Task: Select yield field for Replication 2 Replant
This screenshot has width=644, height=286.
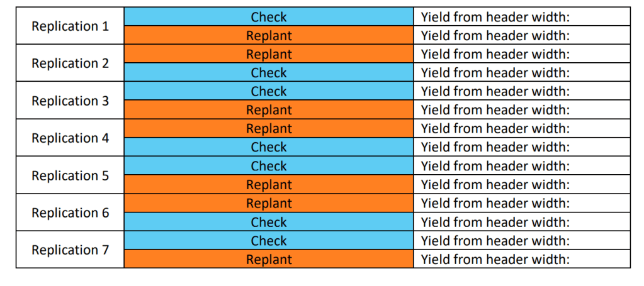Action: tap(521, 54)
